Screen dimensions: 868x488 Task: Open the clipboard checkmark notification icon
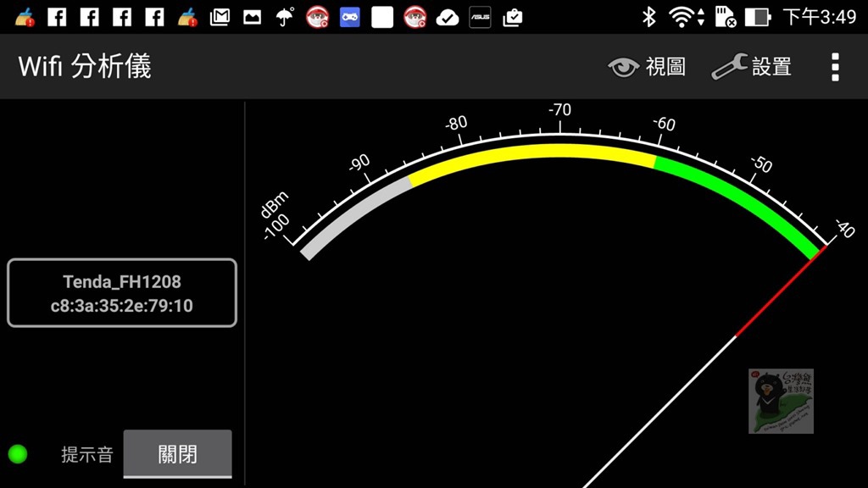(x=513, y=17)
